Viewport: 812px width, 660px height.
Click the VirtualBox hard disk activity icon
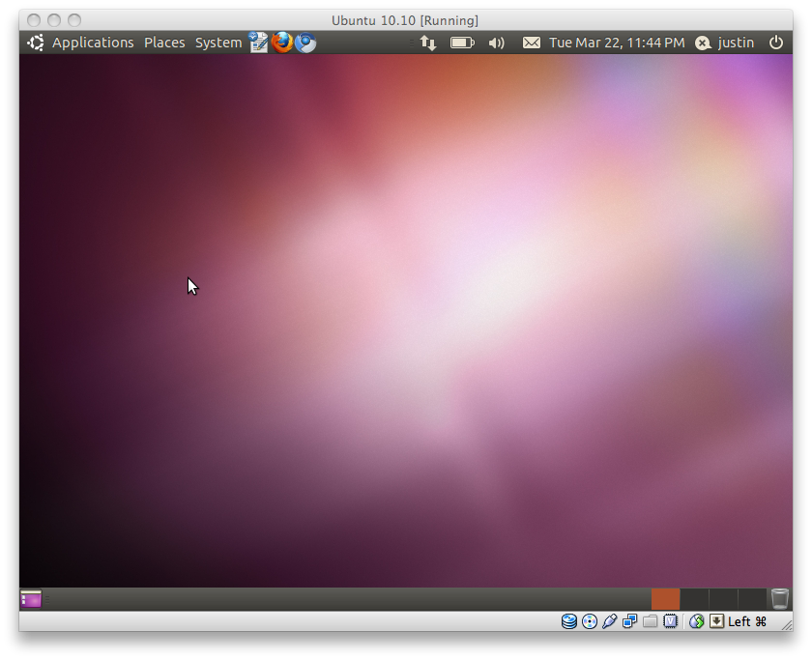pos(569,621)
